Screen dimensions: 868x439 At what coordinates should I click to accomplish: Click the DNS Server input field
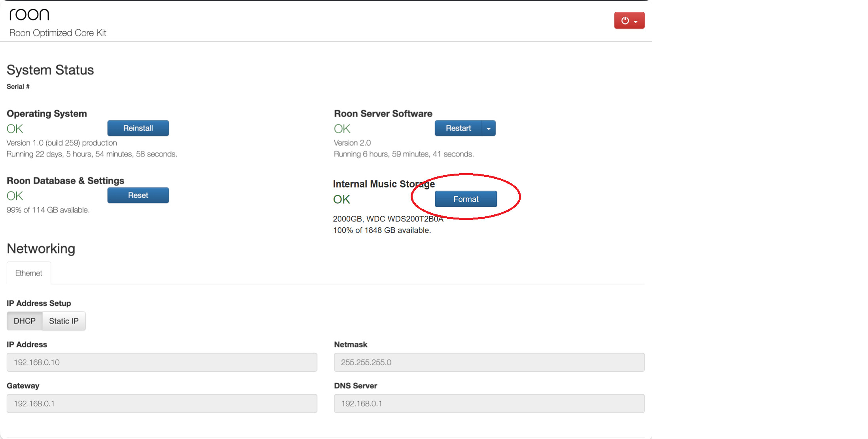click(489, 403)
